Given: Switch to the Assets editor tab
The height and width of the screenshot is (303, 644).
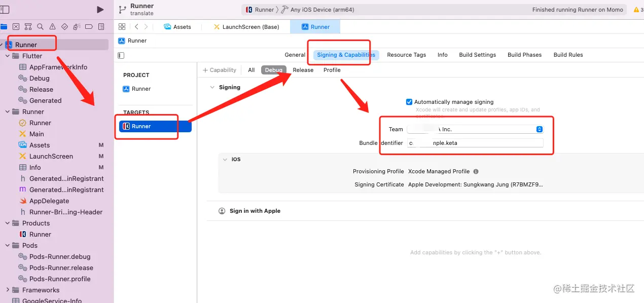Looking at the screenshot, I should [177, 27].
